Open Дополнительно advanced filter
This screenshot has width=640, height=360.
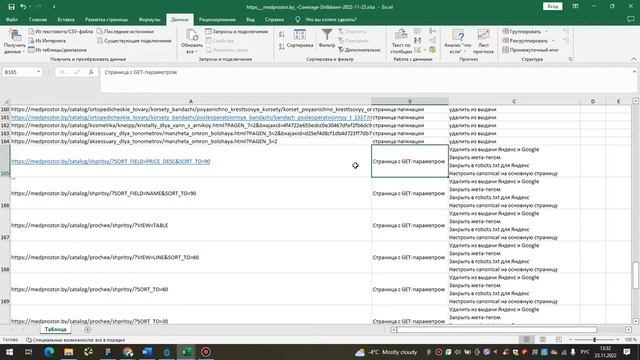coord(359,50)
